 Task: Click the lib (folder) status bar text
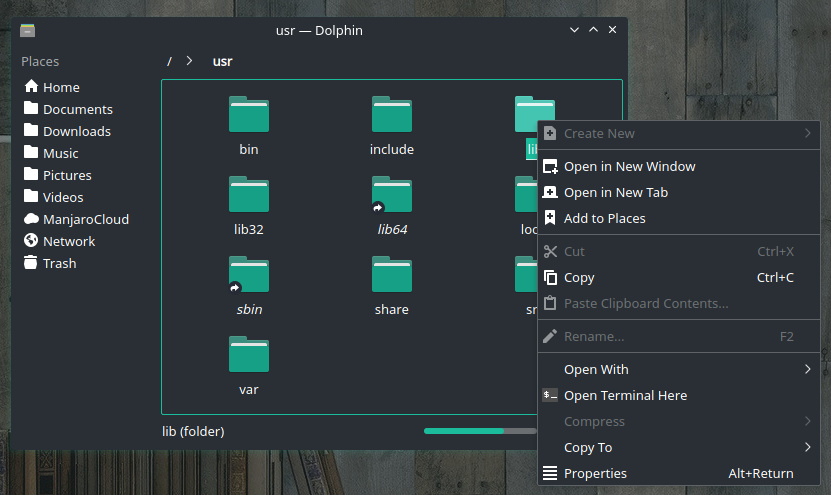tap(193, 431)
